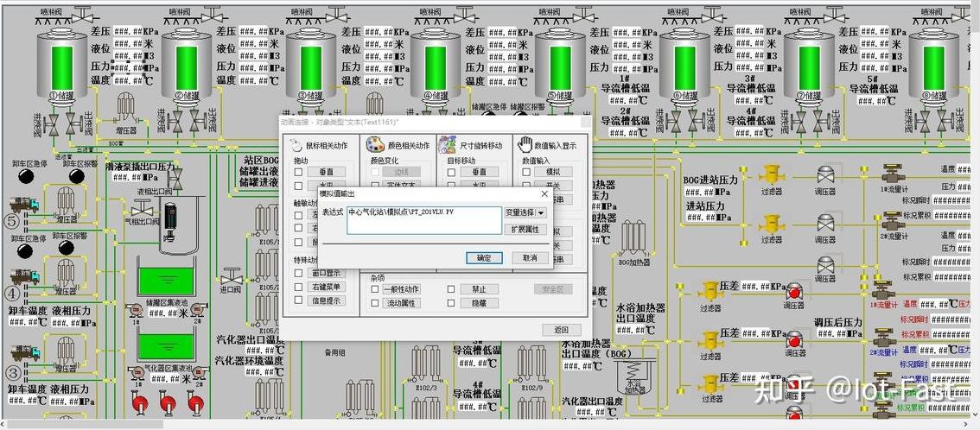980x430 pixels.
Task: Click the 隐藏 button in 杂项
Action: (479, 303)
